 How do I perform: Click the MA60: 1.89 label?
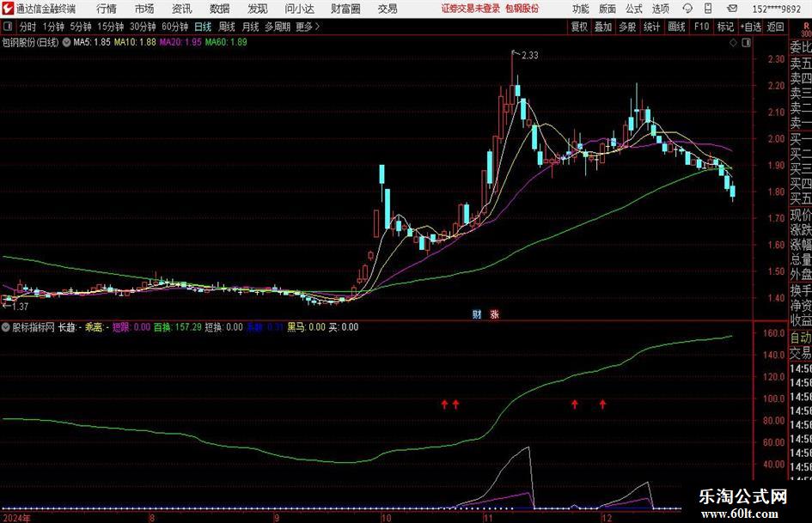[226, 42]
